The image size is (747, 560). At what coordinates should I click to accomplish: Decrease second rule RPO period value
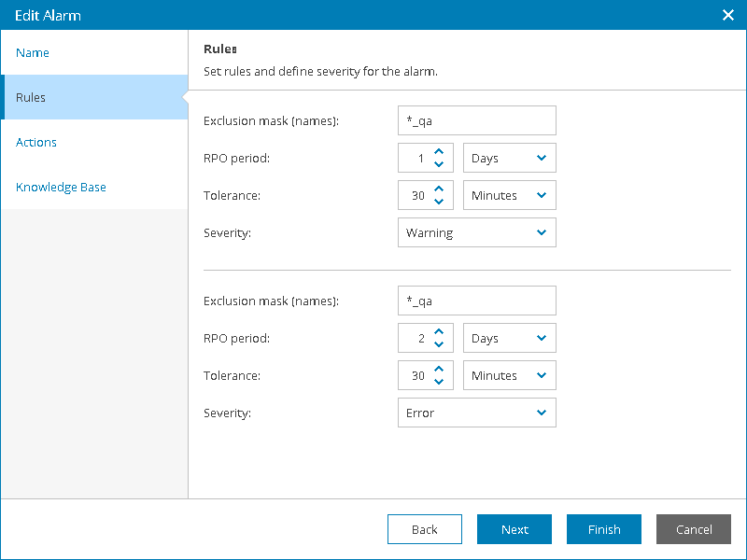click(x=439, y=344)
